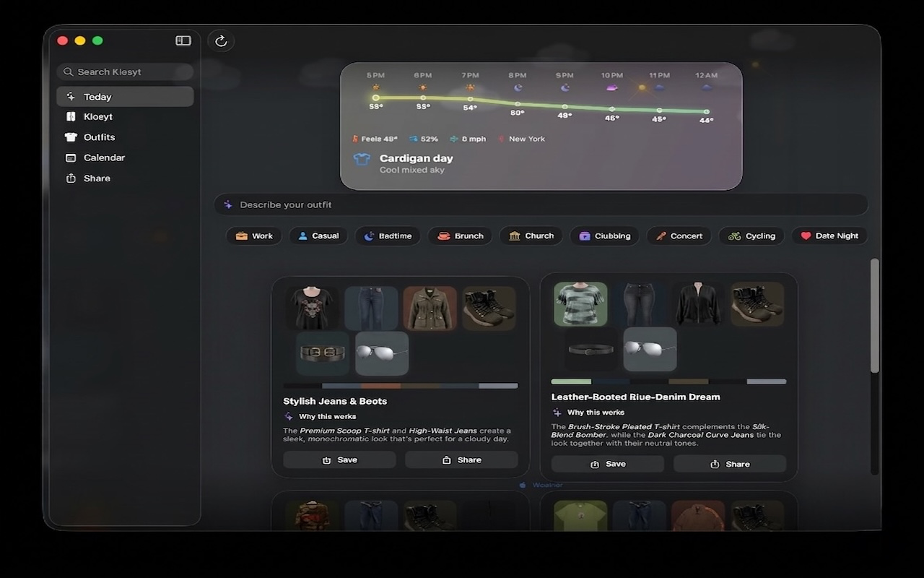Open the Kloeyt closet sidebar item

click(125, 116)
